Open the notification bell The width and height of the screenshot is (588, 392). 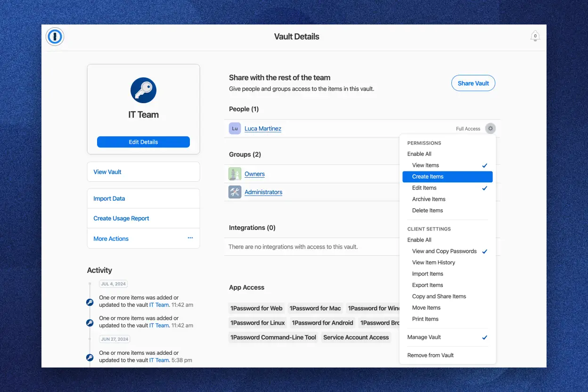(535, 36)
